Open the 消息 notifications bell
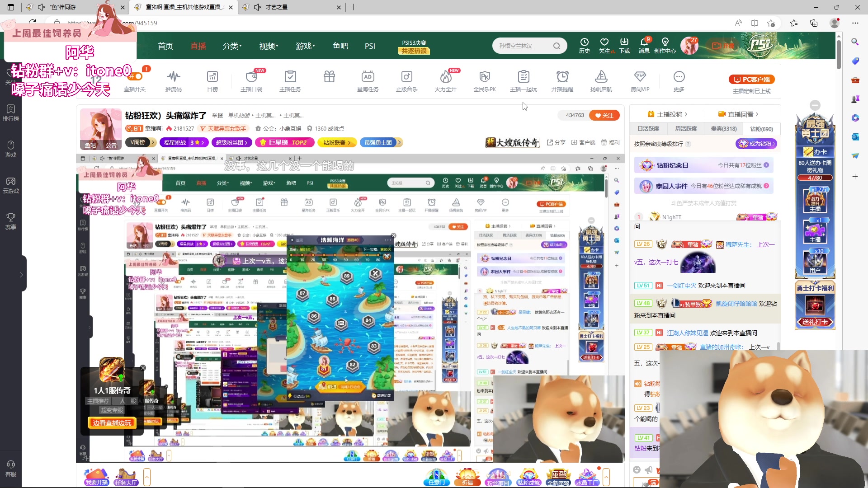The width and height of the screenshot is (868, 488). pos(644,45)
